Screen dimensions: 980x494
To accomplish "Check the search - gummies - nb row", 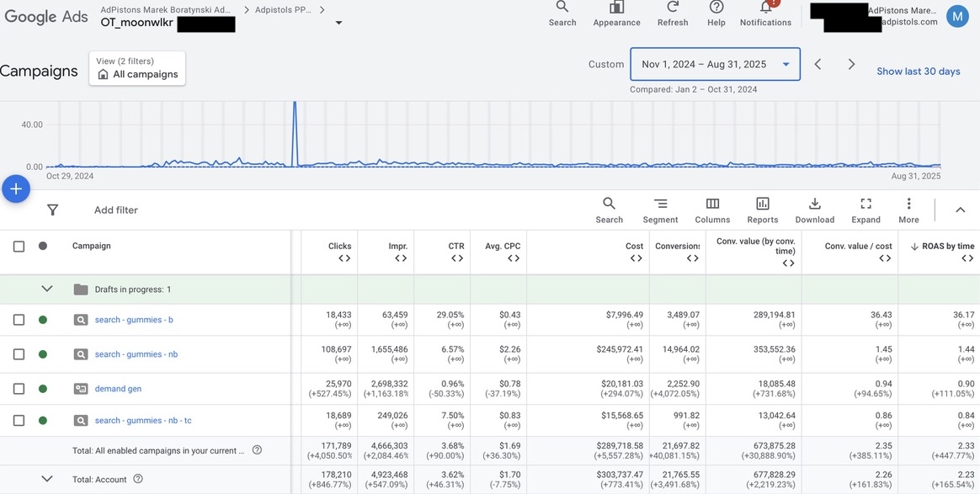I will [x=19, y=354].
